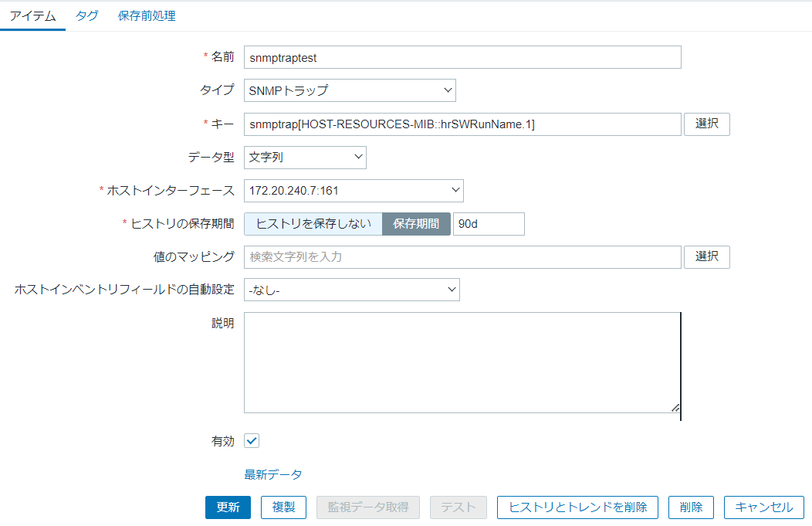Click the キャンセル button

(x=763, y=507)
